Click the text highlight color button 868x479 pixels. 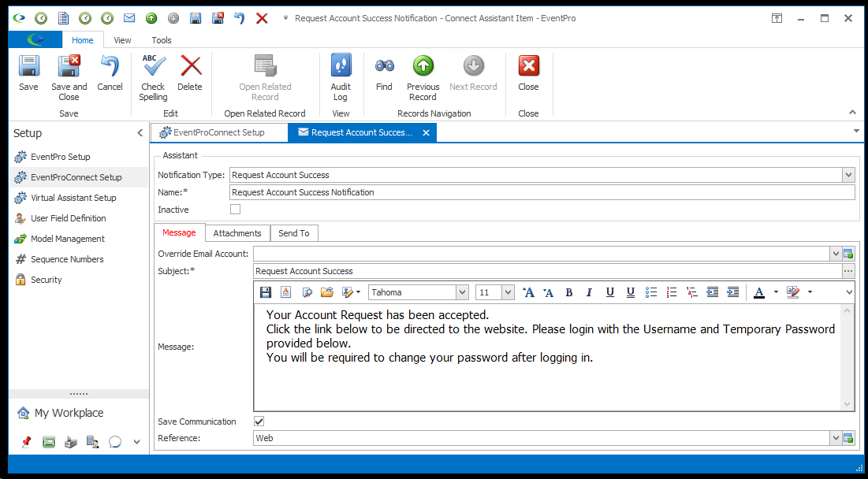pos(793,292)
